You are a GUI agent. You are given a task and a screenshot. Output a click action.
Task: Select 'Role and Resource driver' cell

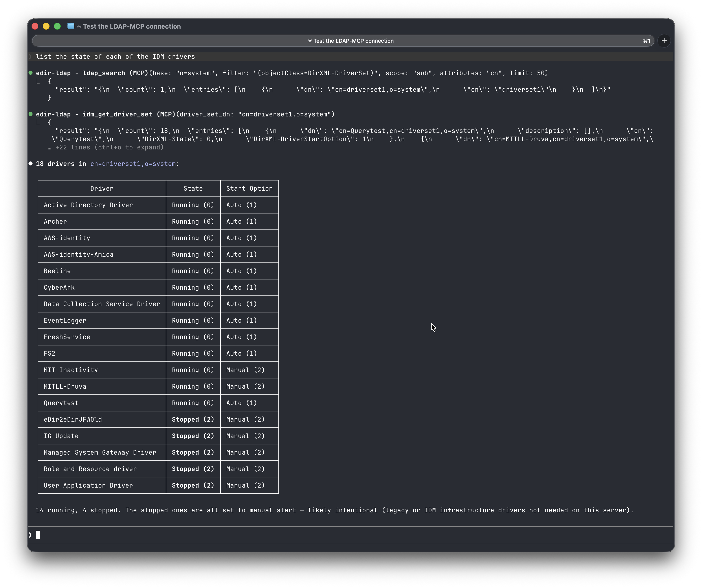pyautogui.click(x=102, y=469)
